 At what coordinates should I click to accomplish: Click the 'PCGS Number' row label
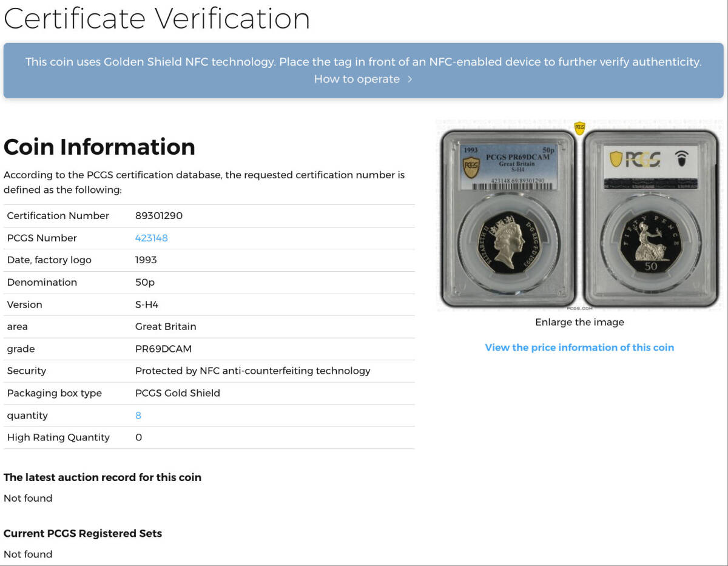[x=42, y=238]
